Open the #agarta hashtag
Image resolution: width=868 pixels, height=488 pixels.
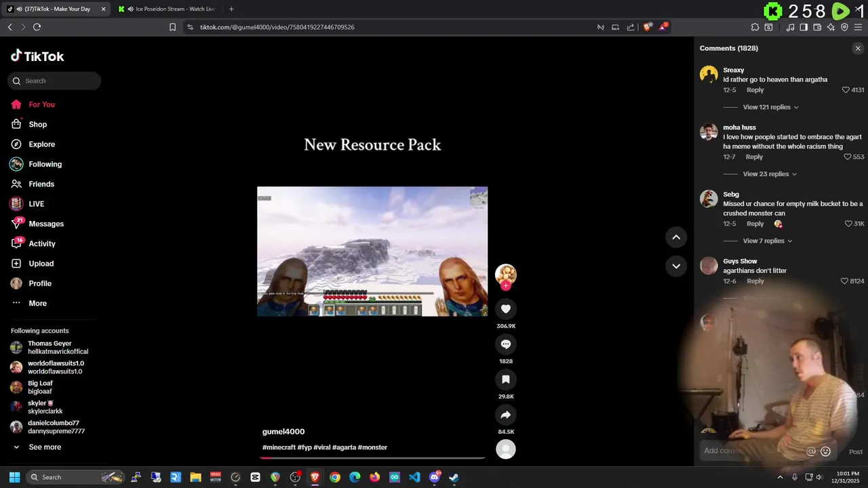tap(344, 447)
